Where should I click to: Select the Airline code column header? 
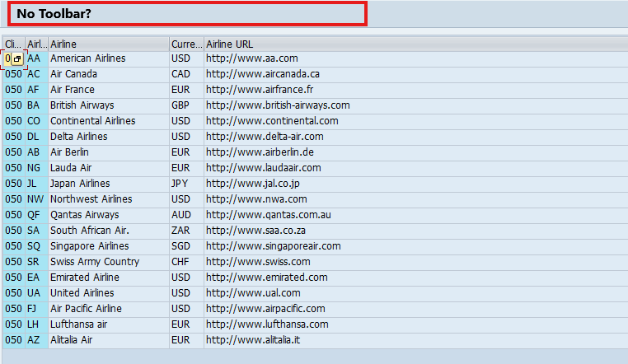point(37,44)
